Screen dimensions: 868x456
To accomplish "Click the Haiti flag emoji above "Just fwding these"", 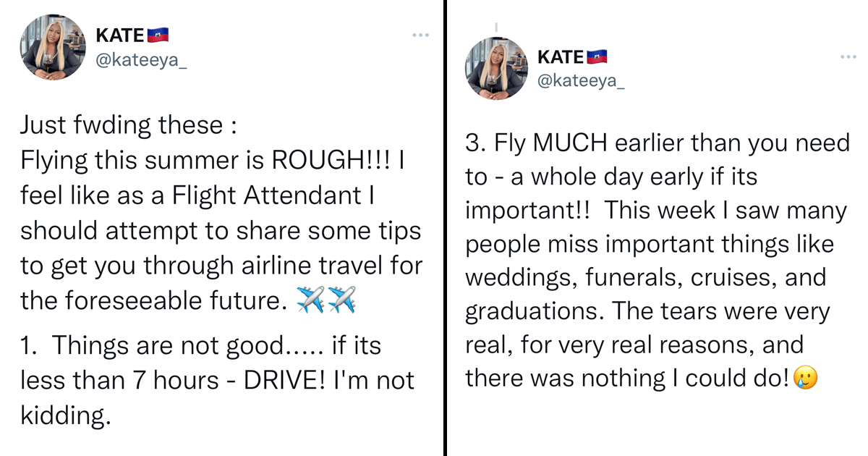I will click(158, 35).
